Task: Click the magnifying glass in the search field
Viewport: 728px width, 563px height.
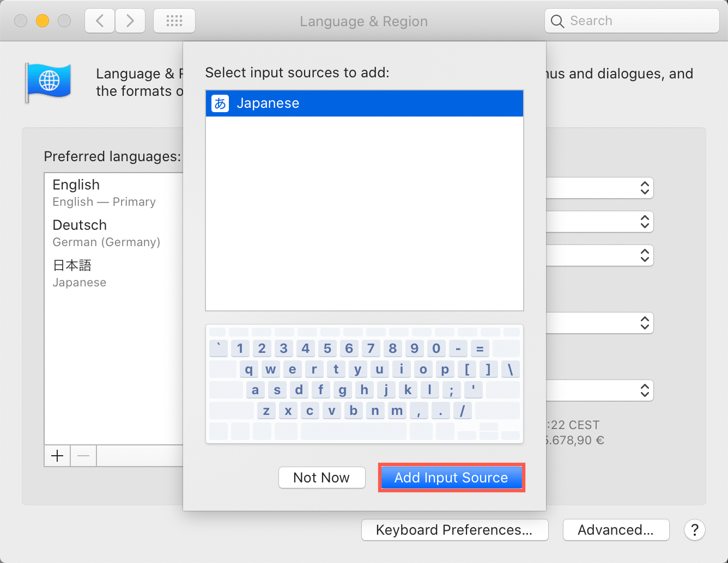Action: pyautogui.click(x=557, y=21)
